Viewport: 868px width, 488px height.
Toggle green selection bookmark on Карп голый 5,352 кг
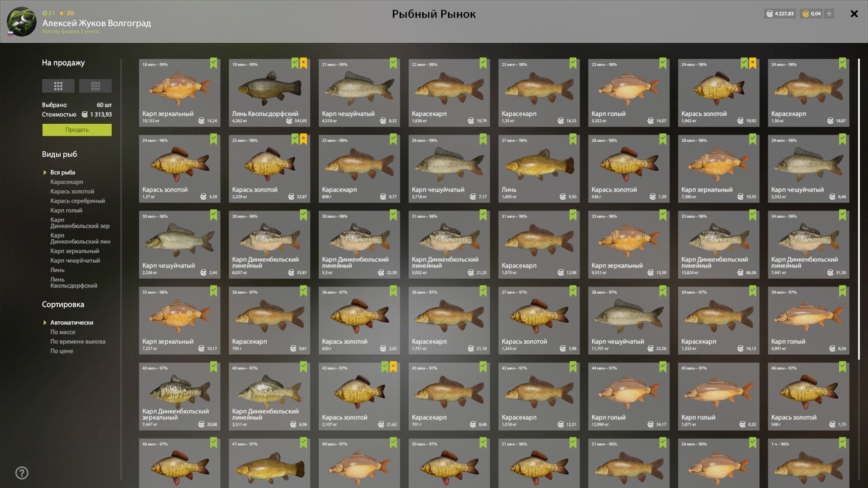coord(663,63)
